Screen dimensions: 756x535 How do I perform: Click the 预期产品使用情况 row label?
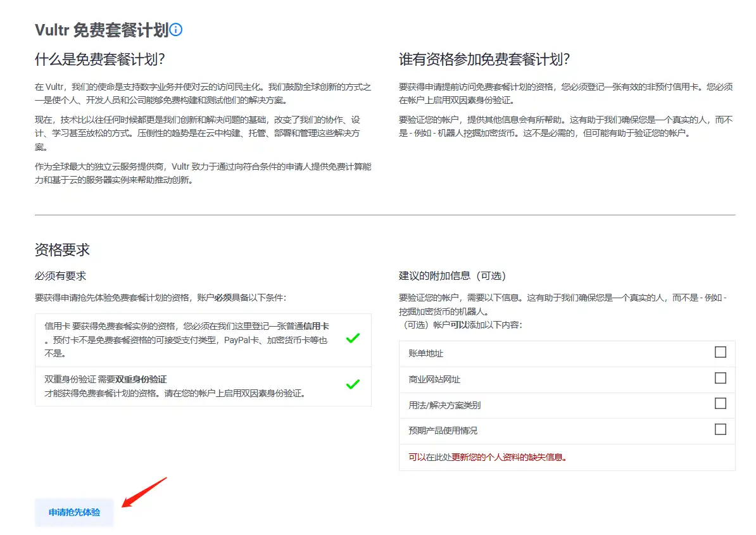[x=443, y=431]
